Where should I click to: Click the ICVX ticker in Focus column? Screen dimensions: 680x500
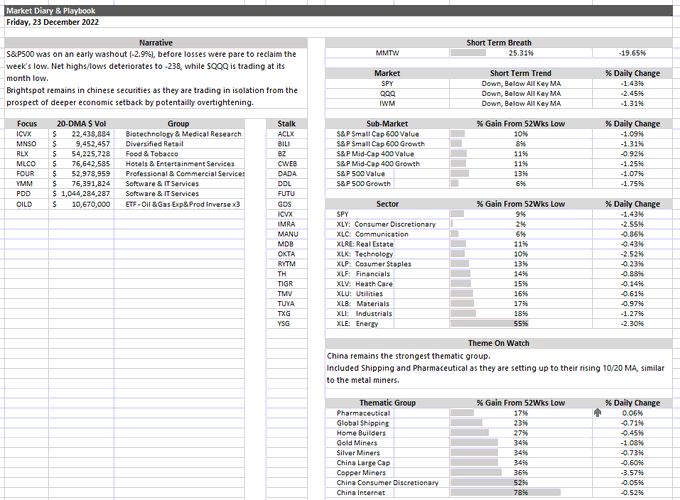[x=27, y=133]
